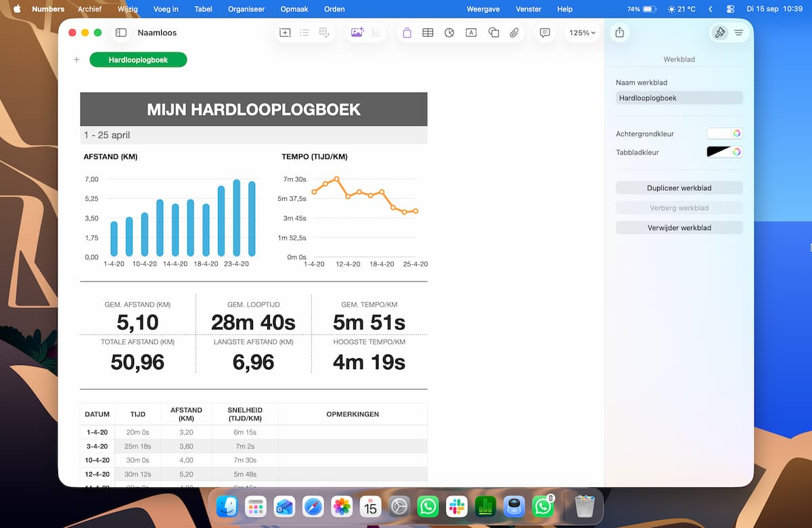Click the table cell 25m 18s
Screen dimensions: 812x528
(137, 446)
